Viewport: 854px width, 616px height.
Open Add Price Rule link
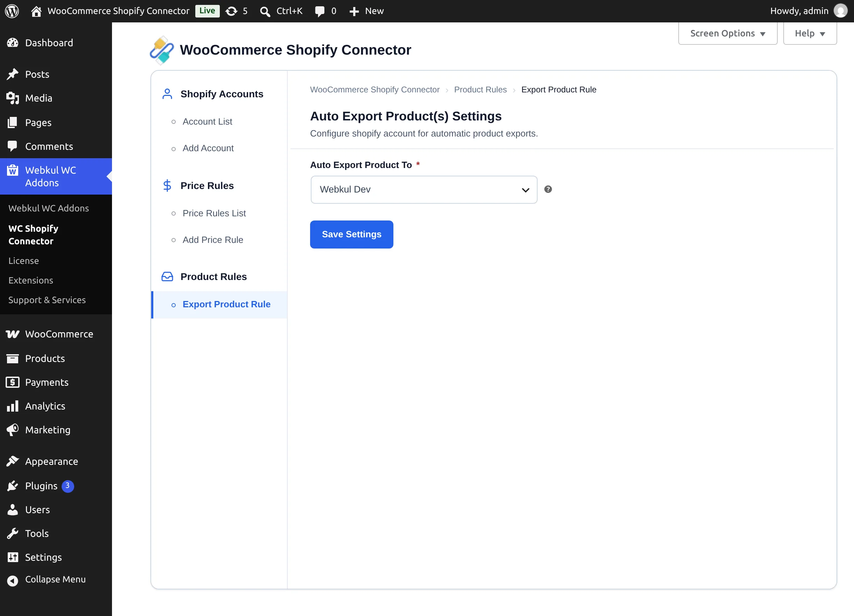[x=213, y=240]
